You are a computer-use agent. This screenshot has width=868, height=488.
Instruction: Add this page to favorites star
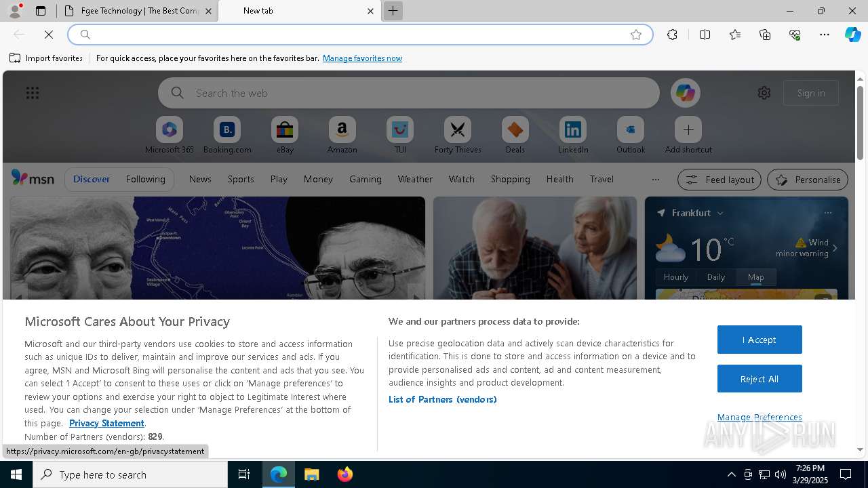636,35
